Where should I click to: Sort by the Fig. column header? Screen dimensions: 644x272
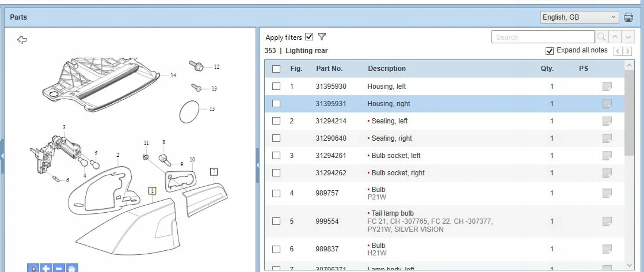[296, 69]
